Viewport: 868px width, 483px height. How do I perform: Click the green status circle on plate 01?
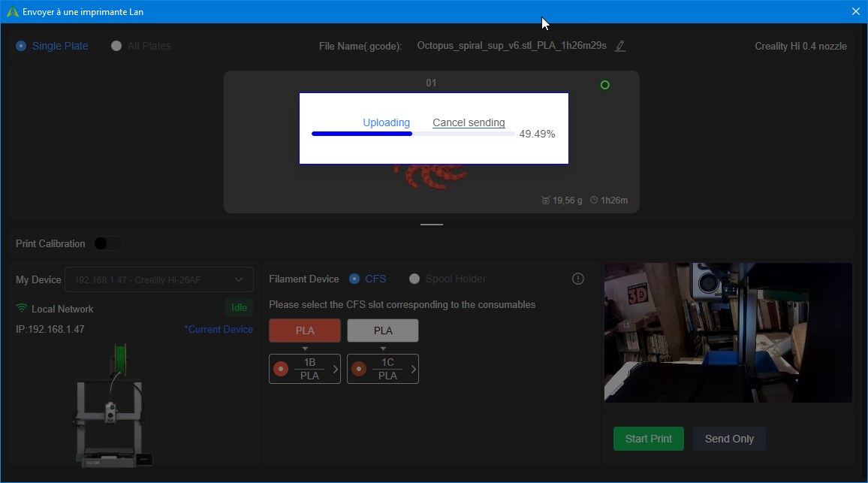pyautogui.click(x=605, y=85)
